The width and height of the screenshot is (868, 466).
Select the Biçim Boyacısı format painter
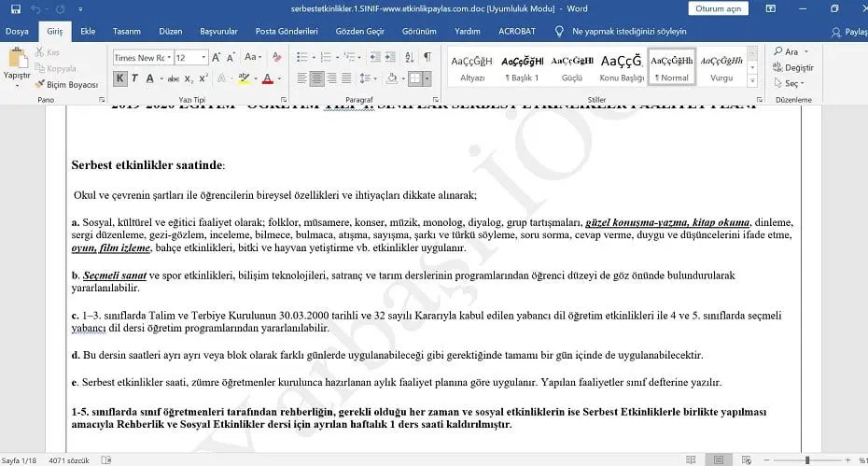coord(66,84)
